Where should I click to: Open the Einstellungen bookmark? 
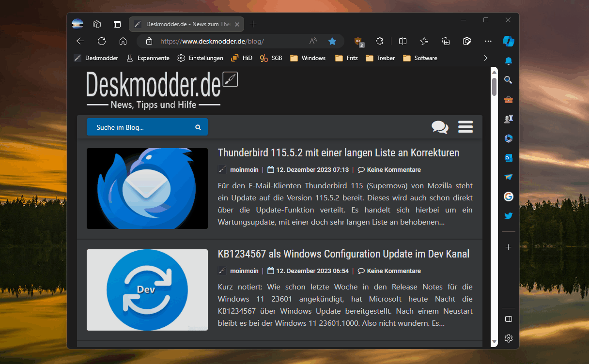200,58
